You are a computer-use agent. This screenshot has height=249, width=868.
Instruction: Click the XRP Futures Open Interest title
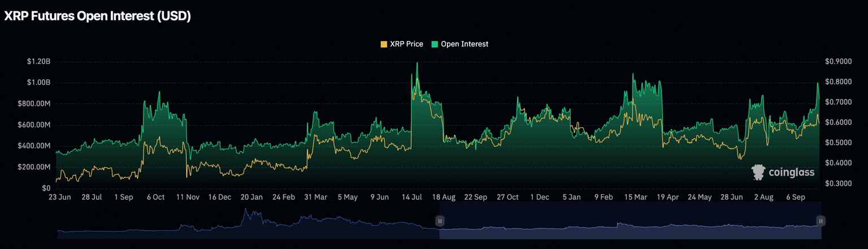click(97, 17)
